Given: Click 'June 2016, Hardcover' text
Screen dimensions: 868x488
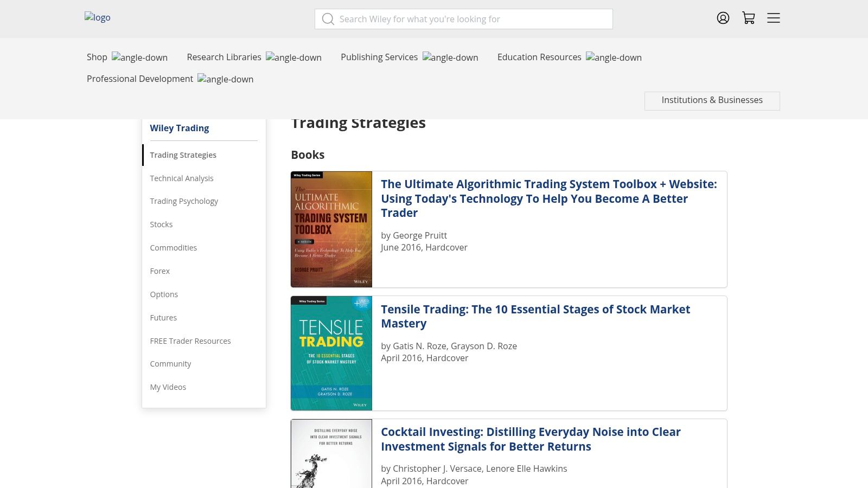Looking at the screenshot, I should (424, 247).
